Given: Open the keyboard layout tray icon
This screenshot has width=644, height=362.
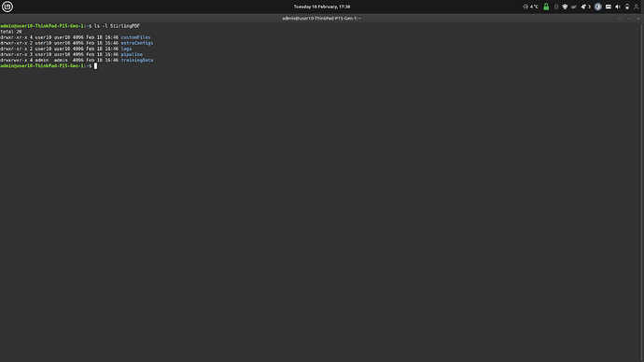Looking at the screenshot, I should [x=609, y=7].
